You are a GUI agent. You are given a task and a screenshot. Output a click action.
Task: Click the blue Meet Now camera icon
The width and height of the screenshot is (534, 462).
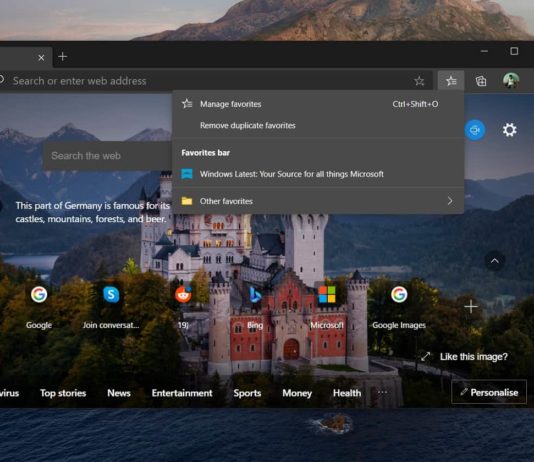[475, 130]
